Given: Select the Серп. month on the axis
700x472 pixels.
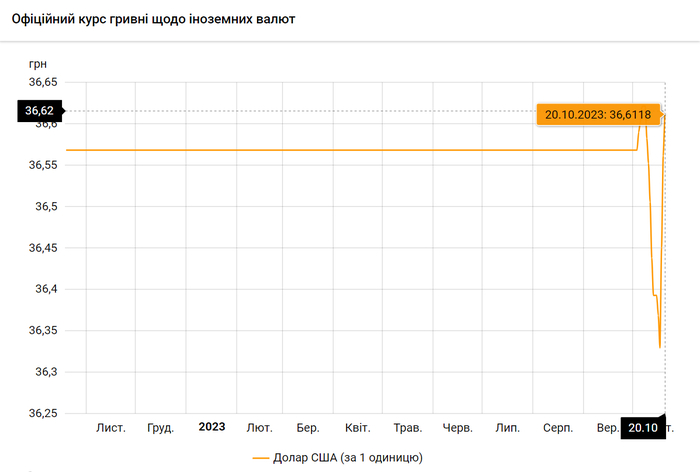Looking at the screenshot, I should pyautogui.click(x=557, y=428).
